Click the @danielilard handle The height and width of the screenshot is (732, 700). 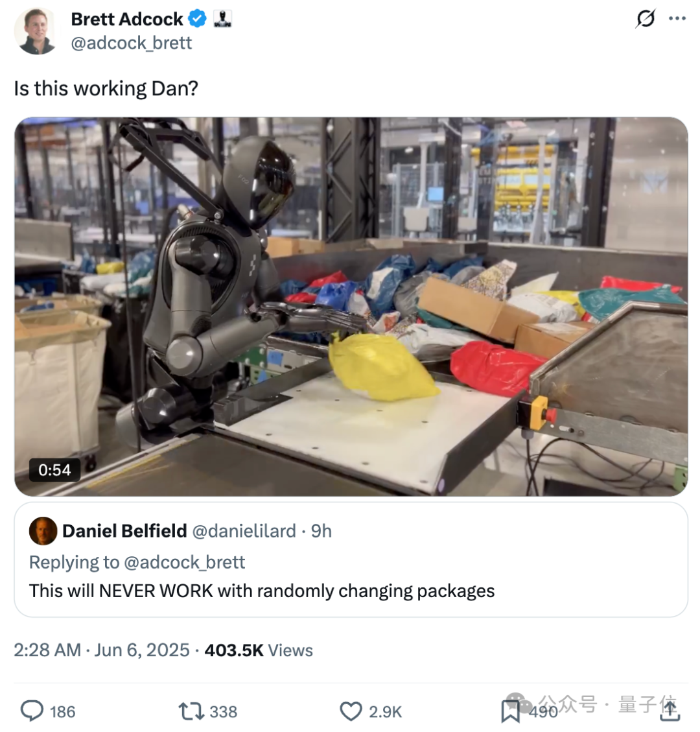pos(244,531)
